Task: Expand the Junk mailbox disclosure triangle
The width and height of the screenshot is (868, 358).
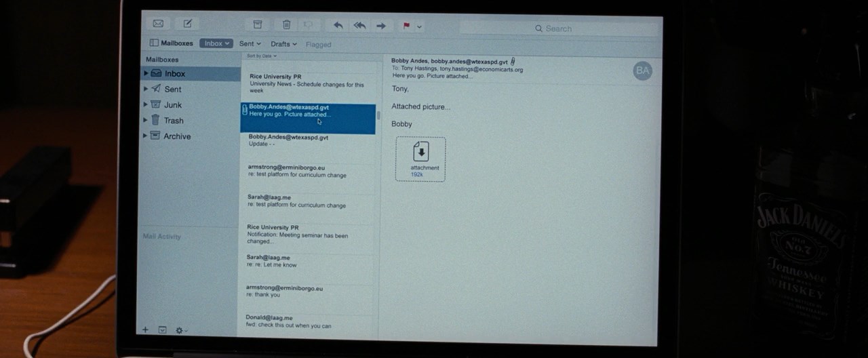Action: (x=145, y=104)
